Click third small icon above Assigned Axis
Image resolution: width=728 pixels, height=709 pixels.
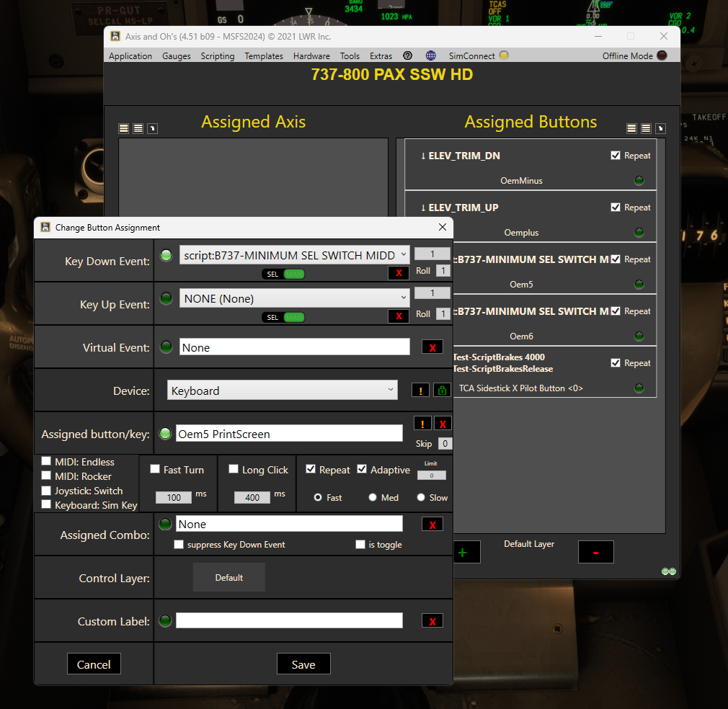(x=152, y=128)
